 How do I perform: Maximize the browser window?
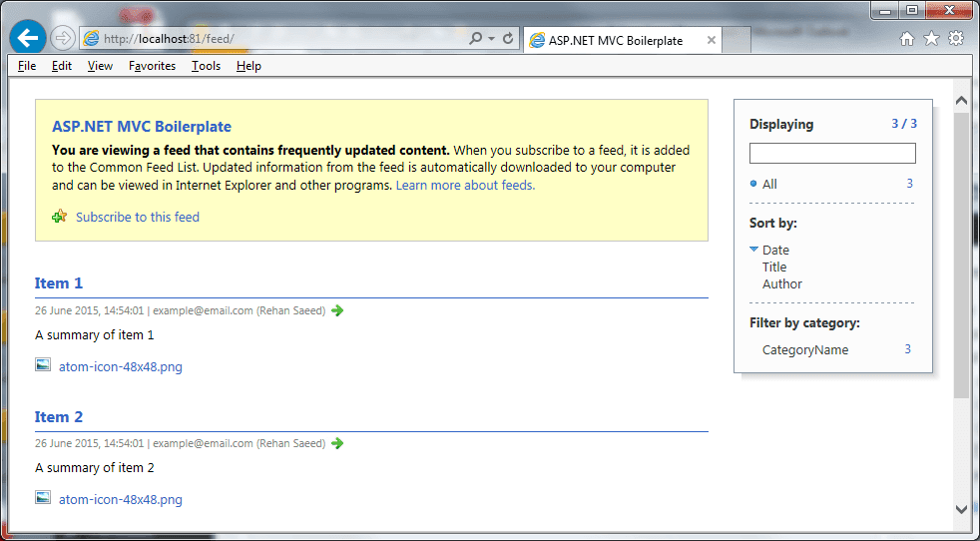[912, 10]
